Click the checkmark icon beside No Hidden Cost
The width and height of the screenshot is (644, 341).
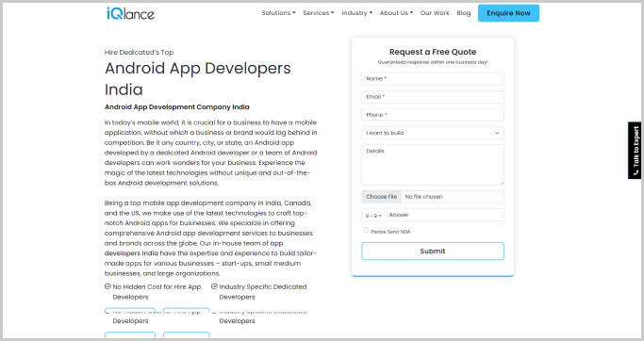click(107, 286)
